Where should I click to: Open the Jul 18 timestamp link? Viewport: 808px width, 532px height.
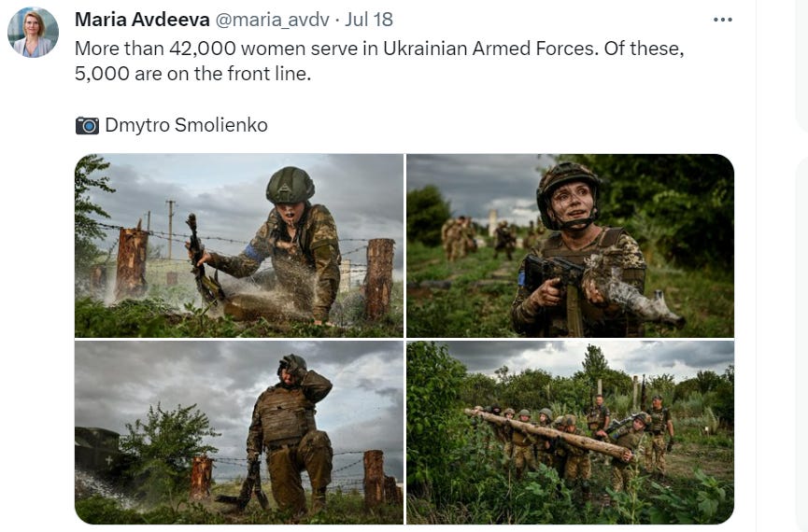pyautogui.click(x=368, y=20)
